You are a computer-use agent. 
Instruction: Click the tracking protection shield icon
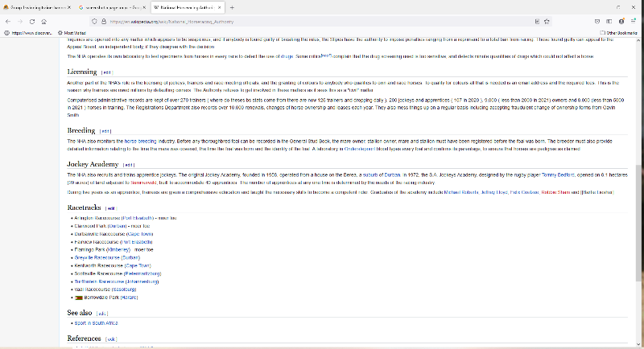pos(94,22)
